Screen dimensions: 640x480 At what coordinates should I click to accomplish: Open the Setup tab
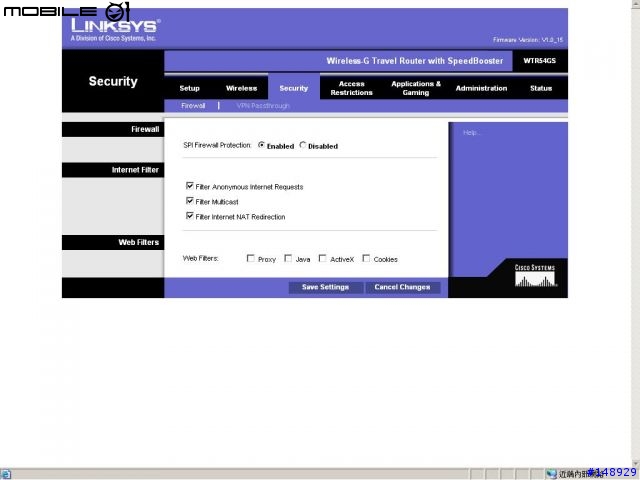189,88
